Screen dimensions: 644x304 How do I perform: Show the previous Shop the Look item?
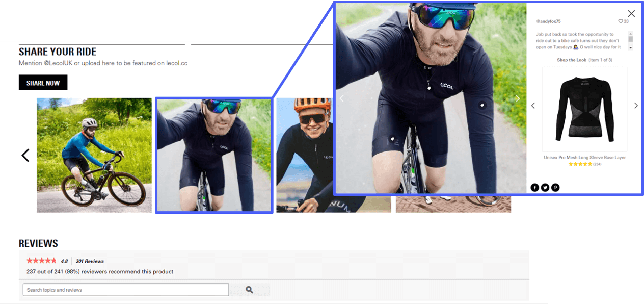[533, 106]
